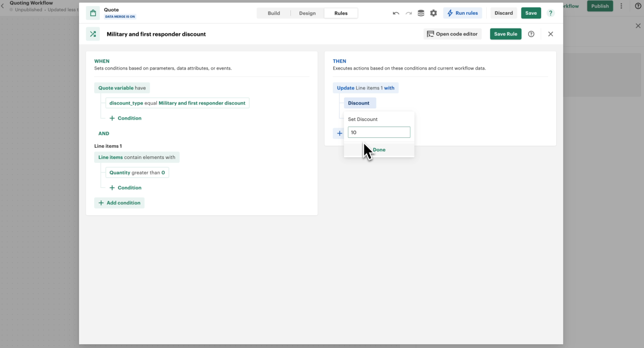
Task: Click the undo arrow icon
Action: (396, 13)
